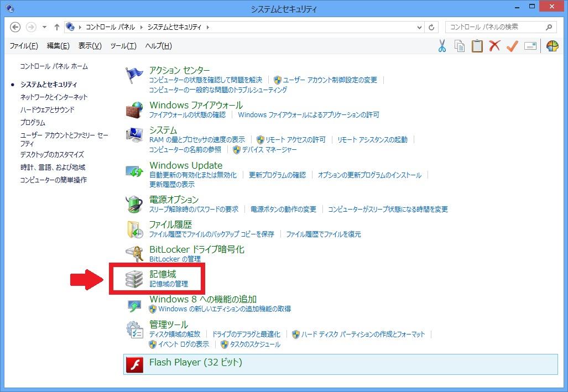This screenshot has width=568, height=392.
Task: Open the 編集(E) menu
Action: [x=58, y=46]
